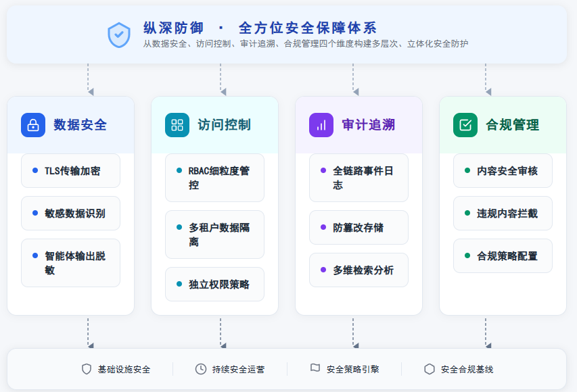The image size is (577, 392).
Task: Select the 访问控制 column heading text
Action: [x=225, y=125]
